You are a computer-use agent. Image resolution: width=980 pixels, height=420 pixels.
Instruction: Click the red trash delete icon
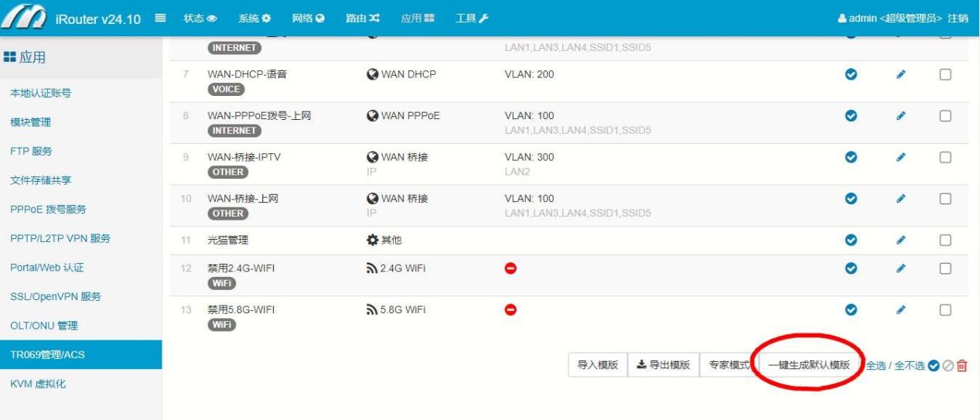click(961, 366)
